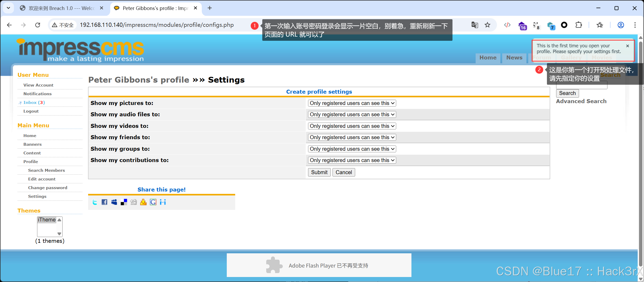This screenshot has height=282, width=644.
Task: Open View Account in User Menu
Action: pyautogui.click(x=38, y=85)
